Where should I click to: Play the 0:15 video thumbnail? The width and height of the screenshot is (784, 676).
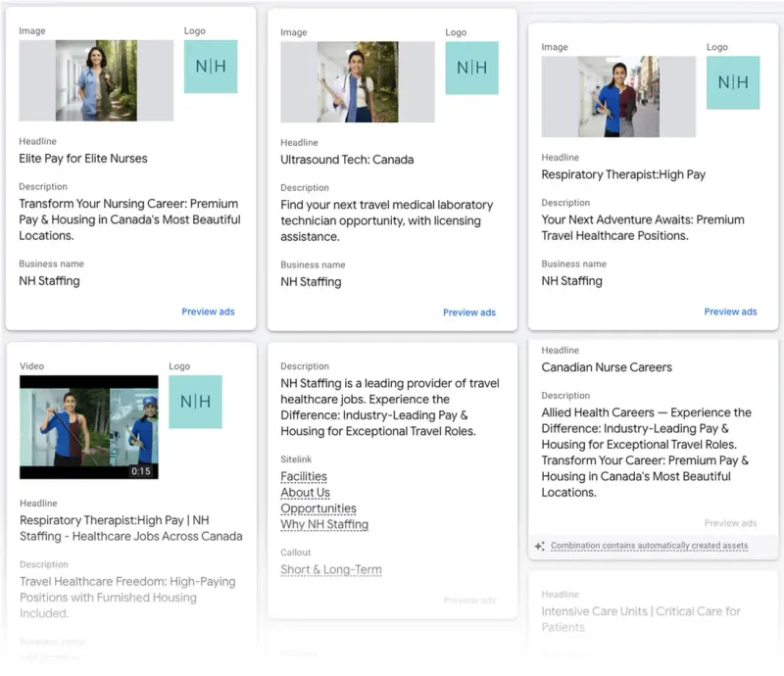[89, 427]
